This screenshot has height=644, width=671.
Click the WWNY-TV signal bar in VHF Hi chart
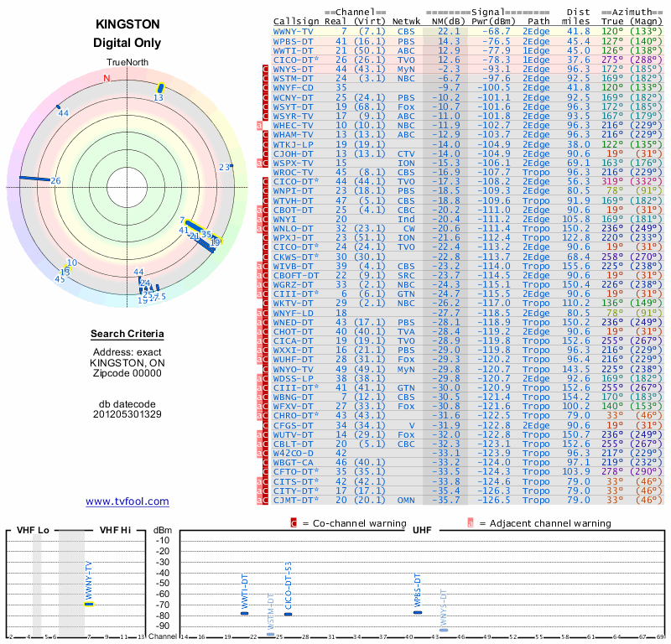[89, 604]
